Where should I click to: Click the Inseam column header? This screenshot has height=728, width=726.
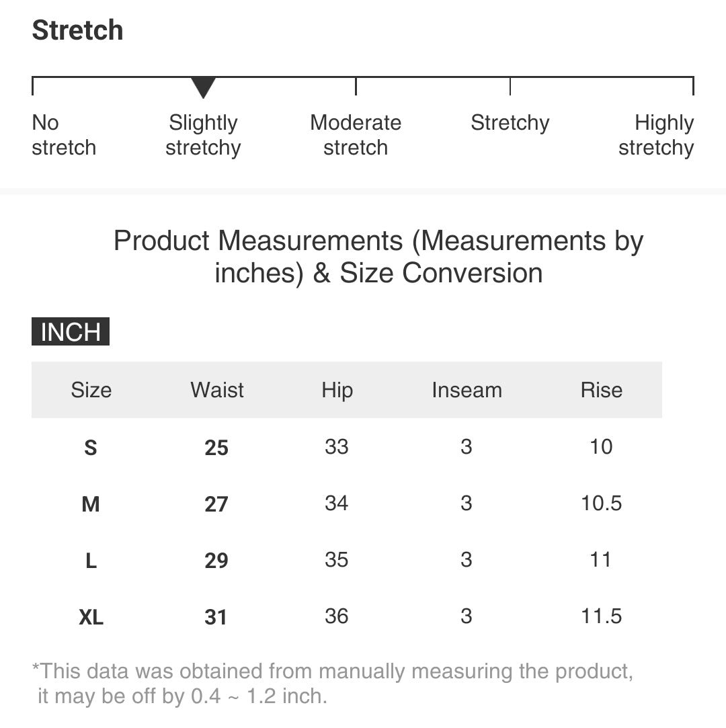tap(467, 390)
